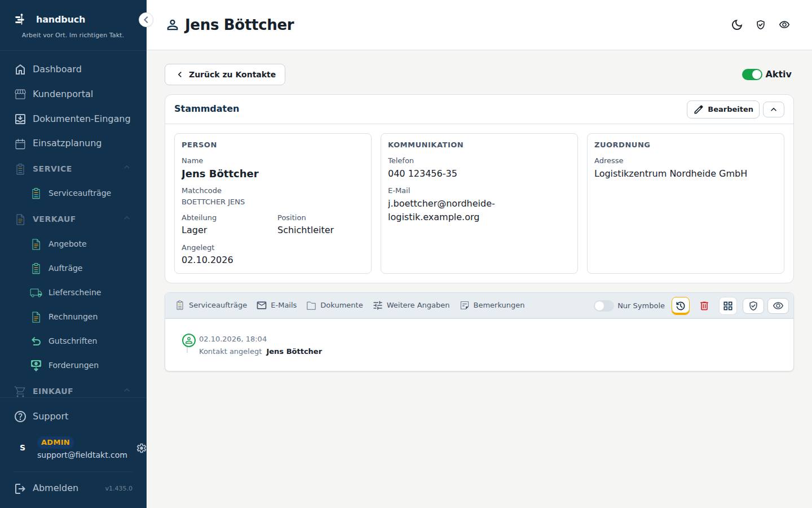Screen dimensions: 812x508
Task: Open the Bemerkungen tab
Action: (x=492, y=305)
